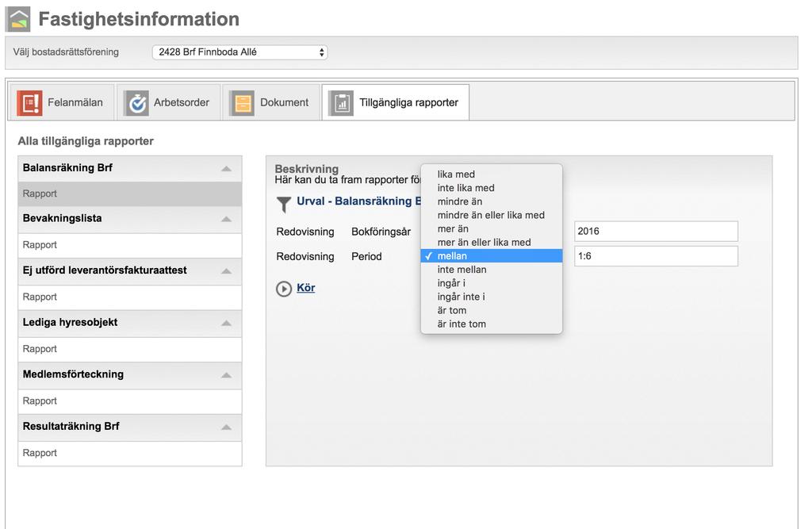Click the Ej utförd leverantörsfakturaattest heading
The image size is (812, 529).
point(105,270)
